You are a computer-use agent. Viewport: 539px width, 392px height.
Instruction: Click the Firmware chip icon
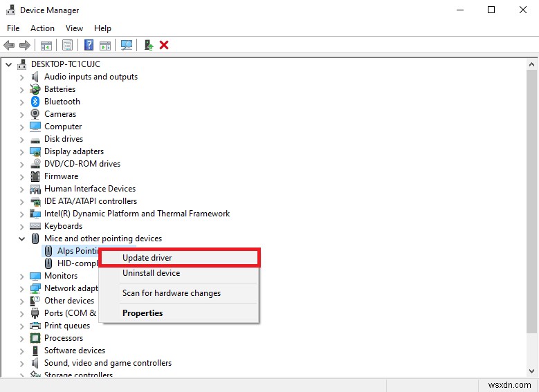point(35,176)
